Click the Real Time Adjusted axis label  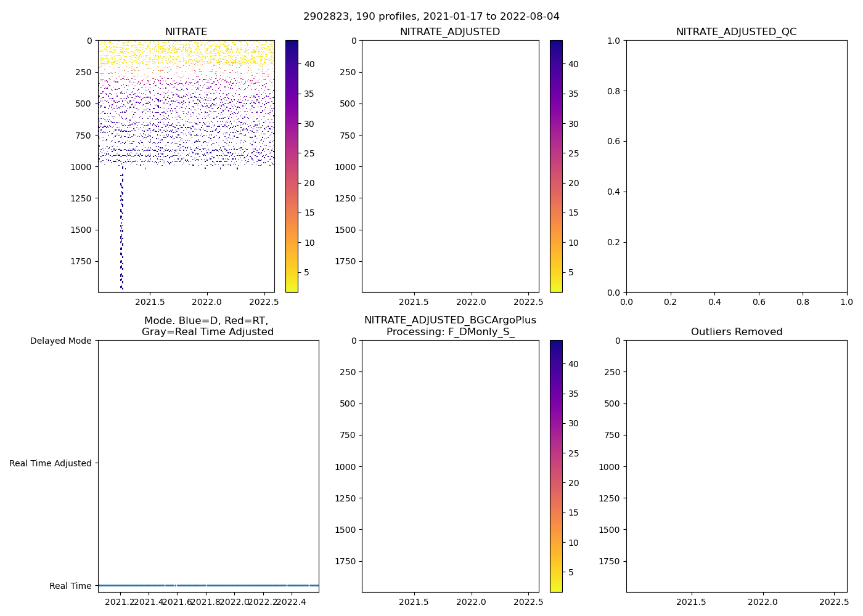point(50,463)
